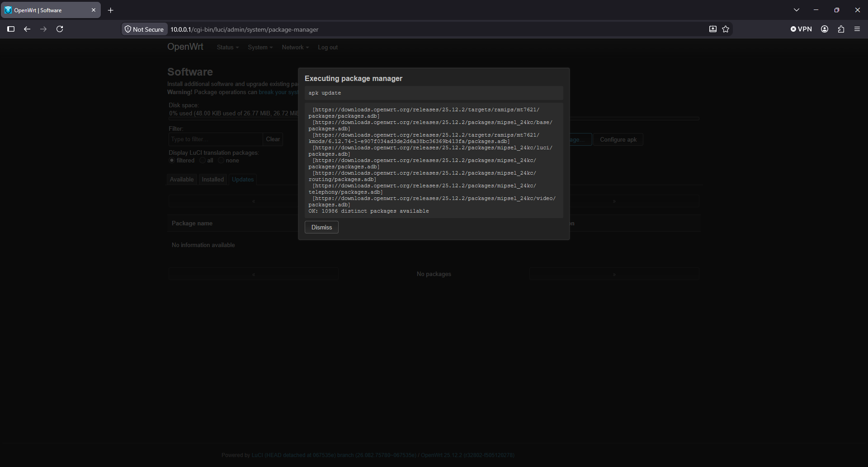Click the OpenWrt brand link
This screenshot has height=467, width=868.
tap(185, 47)
